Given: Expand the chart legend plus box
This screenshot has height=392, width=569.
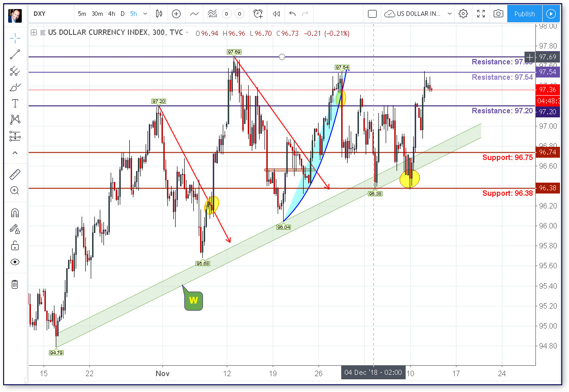Looking at the screenshot, I should (34, 33).
